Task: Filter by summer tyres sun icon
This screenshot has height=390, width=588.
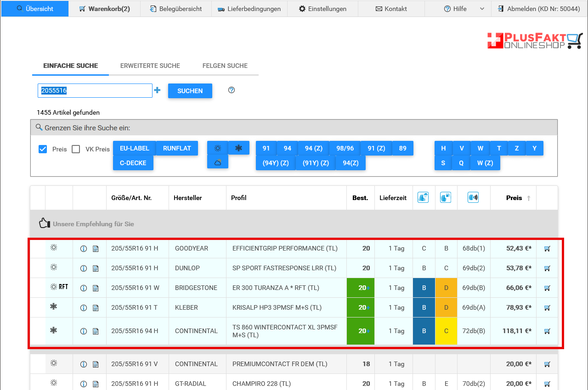Action: click(x=218, y=148)
